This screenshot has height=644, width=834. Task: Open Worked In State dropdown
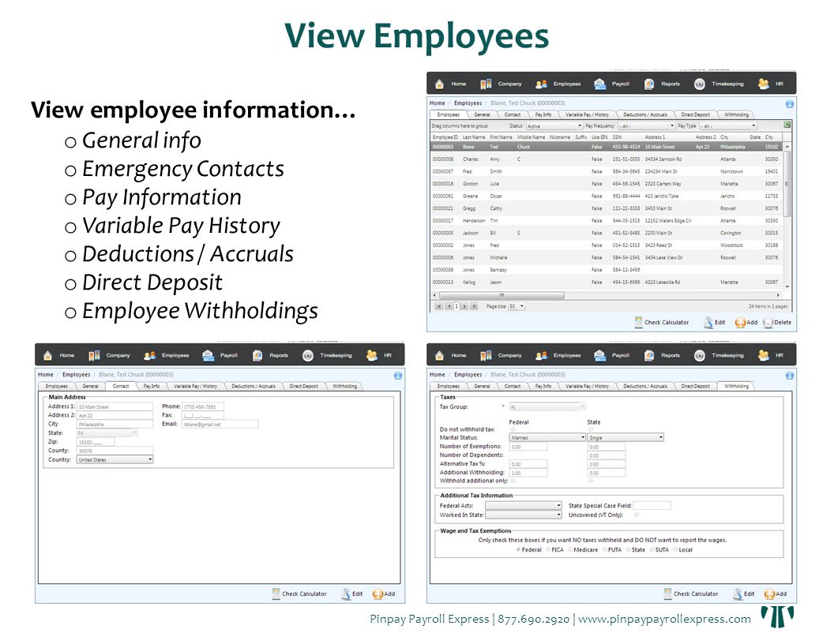(524, 515)
